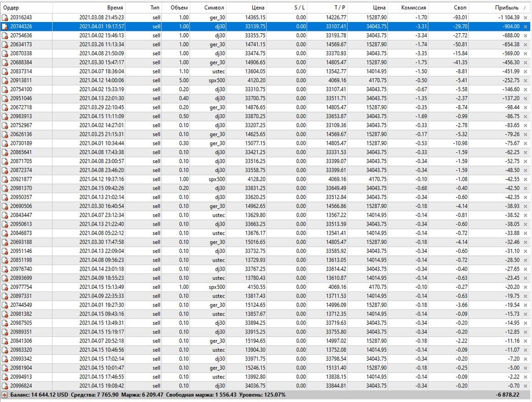Close order 20754100 with its X

tap(526, 90)
